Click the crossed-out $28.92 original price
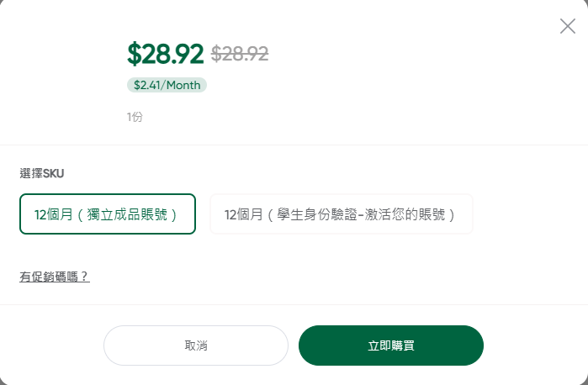The height and width of the screenshot is (385, 588). 240,54
